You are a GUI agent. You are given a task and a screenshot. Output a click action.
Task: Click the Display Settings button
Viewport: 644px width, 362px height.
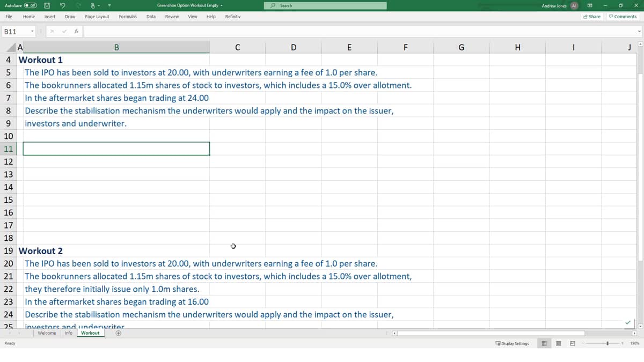[x=512, y=343]
